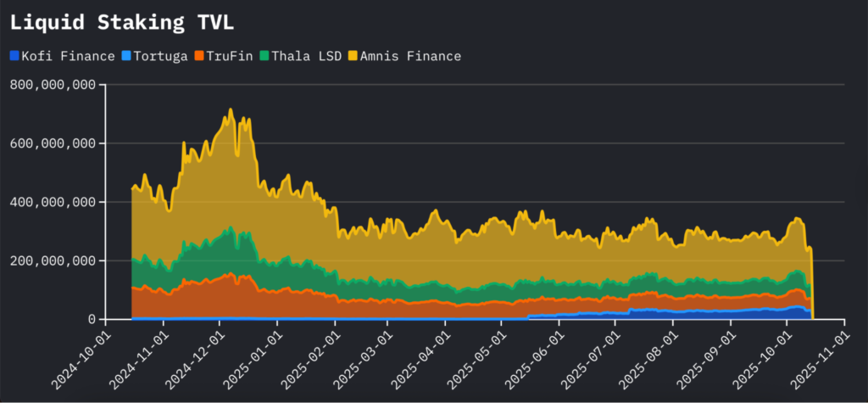
Task: Click the highest peak of the yellow Amnis line
Action: click(230, 109)
